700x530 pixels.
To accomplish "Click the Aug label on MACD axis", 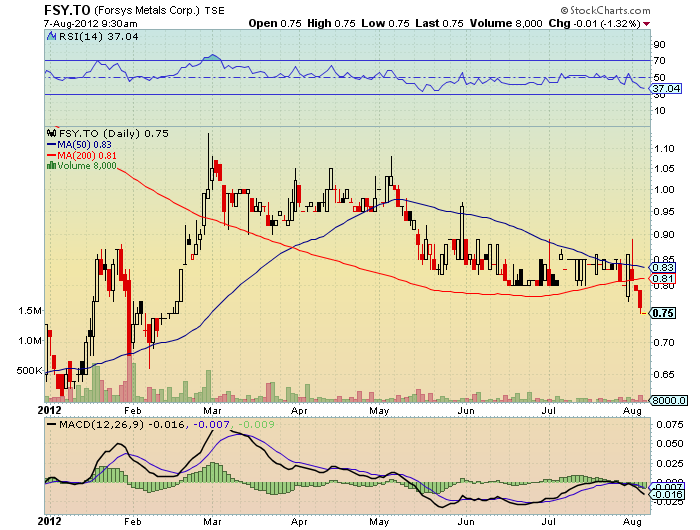I will click(x=632, y=521).
